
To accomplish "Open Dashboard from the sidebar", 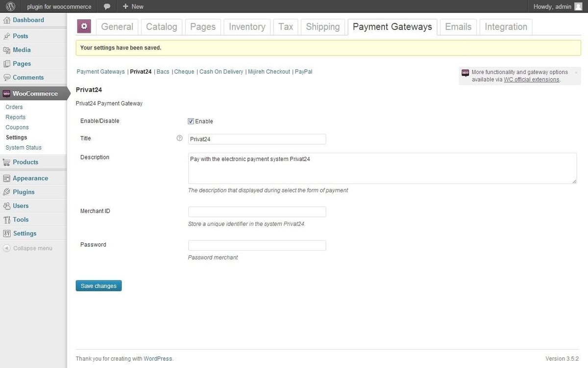I will click(28, 20).
